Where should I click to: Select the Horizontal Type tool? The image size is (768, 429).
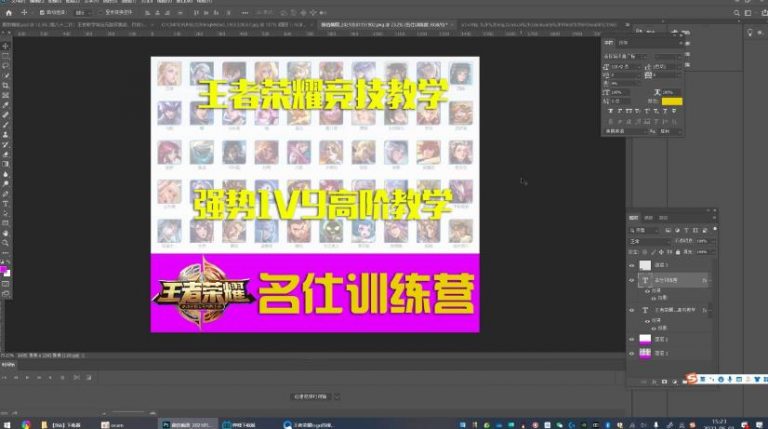(x=5, y=204)
